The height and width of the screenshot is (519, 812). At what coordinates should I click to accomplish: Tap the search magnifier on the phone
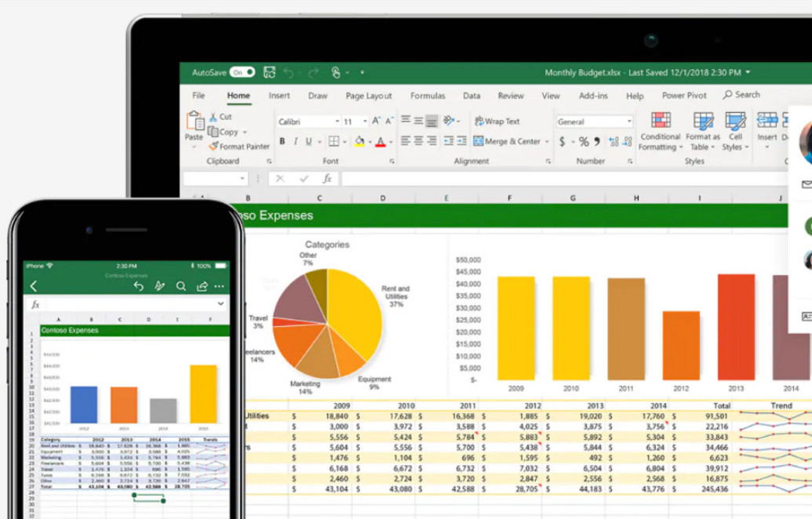[180, 286]
